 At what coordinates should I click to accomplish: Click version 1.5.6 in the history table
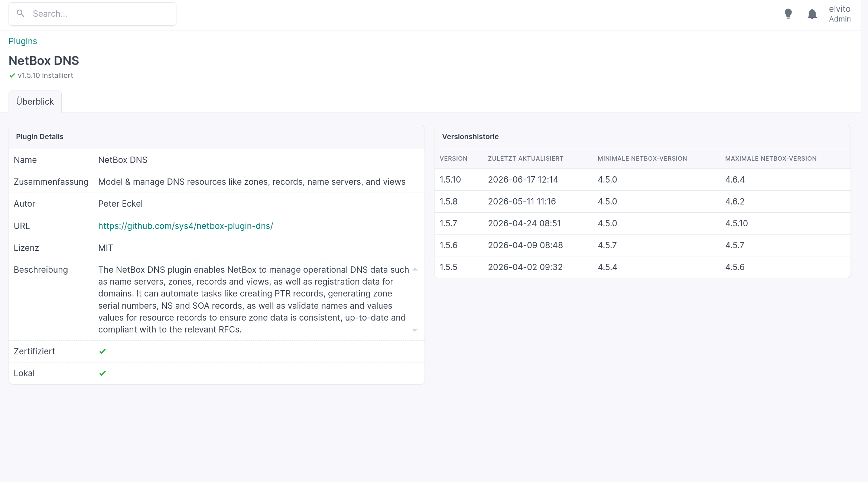[449, 245]
